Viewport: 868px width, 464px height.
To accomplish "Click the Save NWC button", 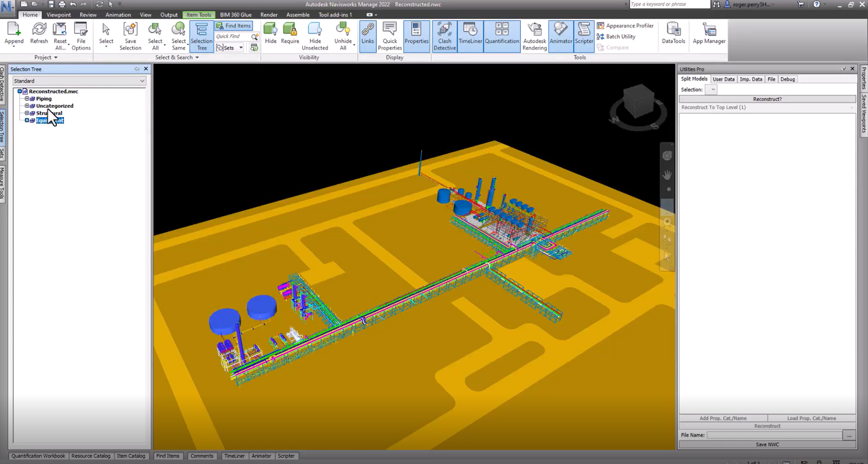I will click(767, 444).
